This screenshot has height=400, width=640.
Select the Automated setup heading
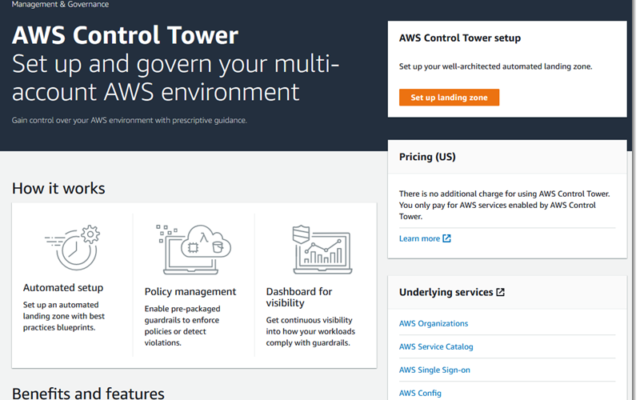(63, 288)
